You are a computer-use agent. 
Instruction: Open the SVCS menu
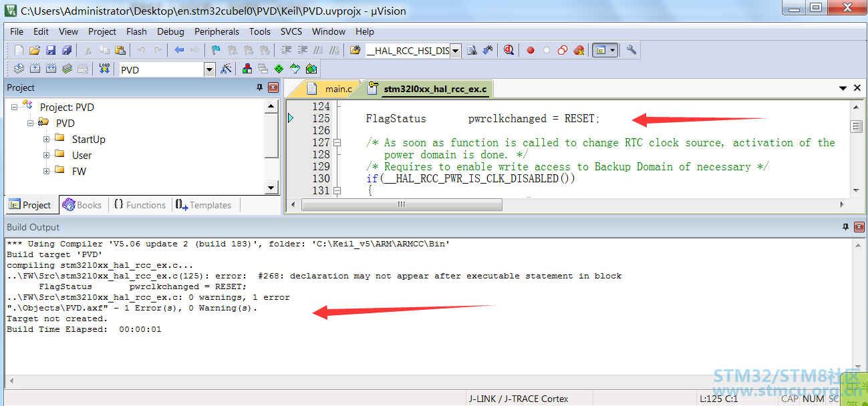[x=291, y=31]
